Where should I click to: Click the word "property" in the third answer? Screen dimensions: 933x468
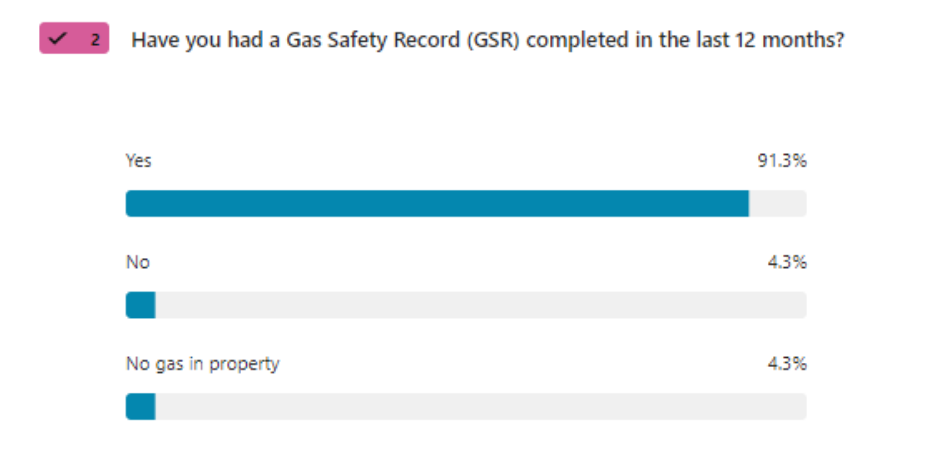pyautogui.click(x=249, y=365)
